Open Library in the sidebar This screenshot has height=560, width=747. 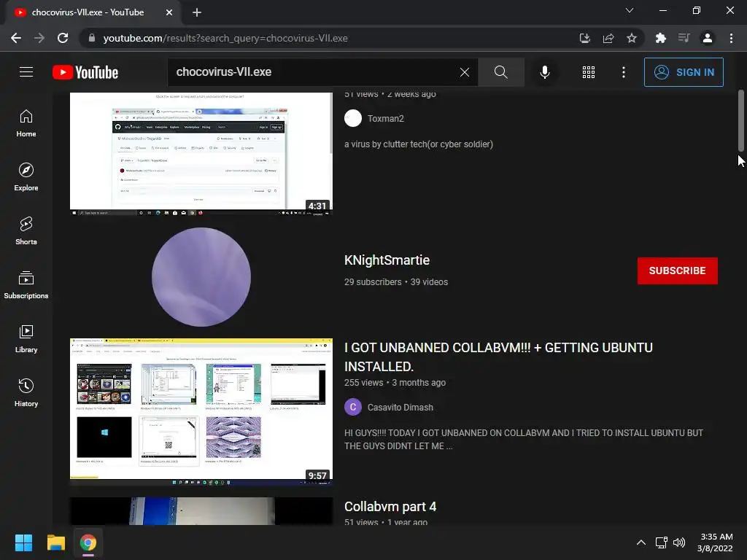26,339
